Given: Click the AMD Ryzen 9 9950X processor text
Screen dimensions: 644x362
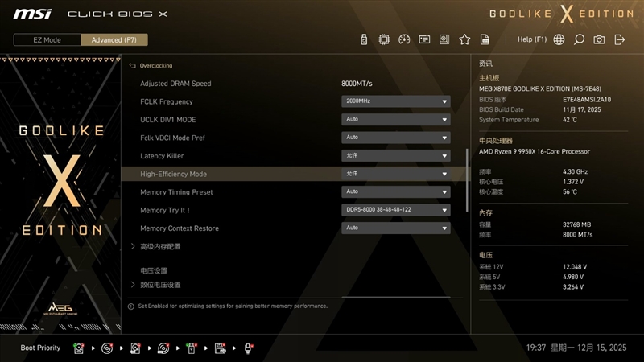Looking at the screenshot, I should (x=535, y=151).
